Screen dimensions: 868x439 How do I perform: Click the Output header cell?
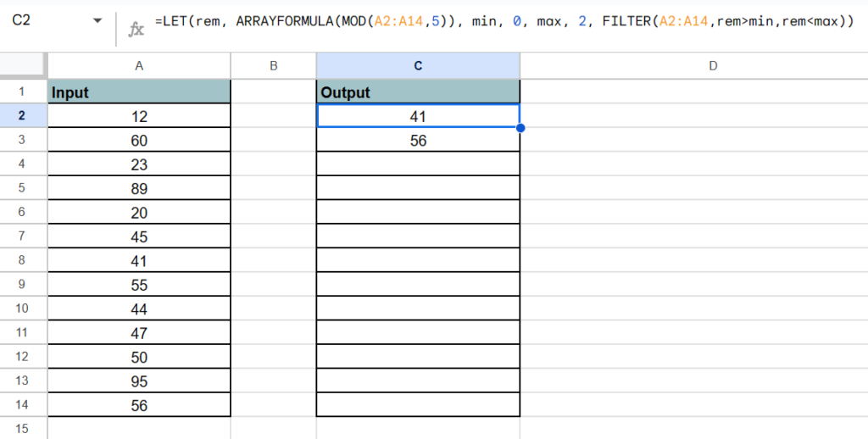coord(418,92)
